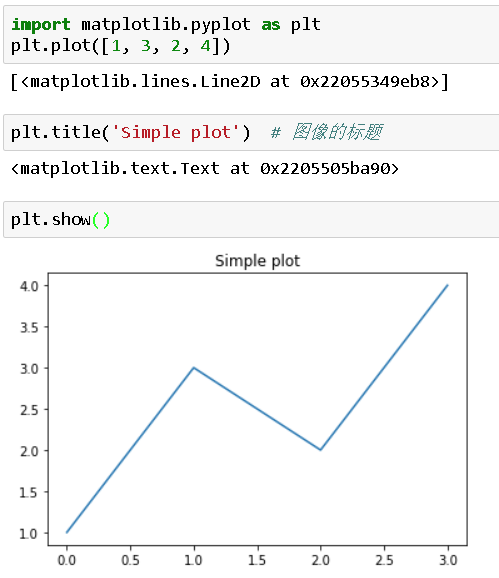Click the matplotlib.text.Text output line
499x578 pixels.
pos(205,169)
